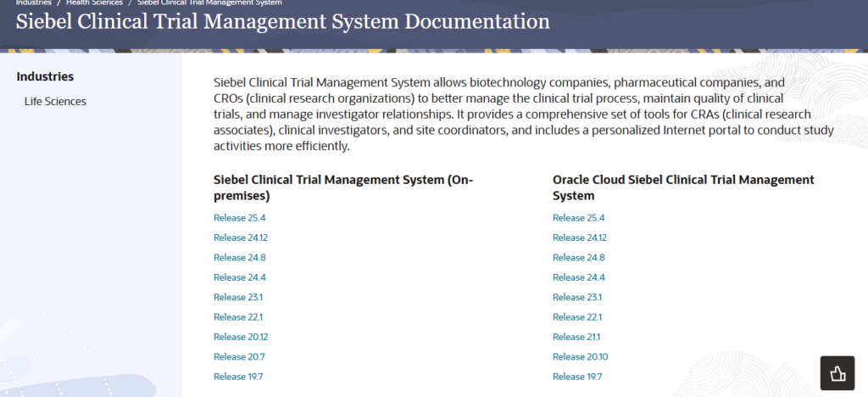Open Health Sciences breadcrumb link

(x=94, y=3)
